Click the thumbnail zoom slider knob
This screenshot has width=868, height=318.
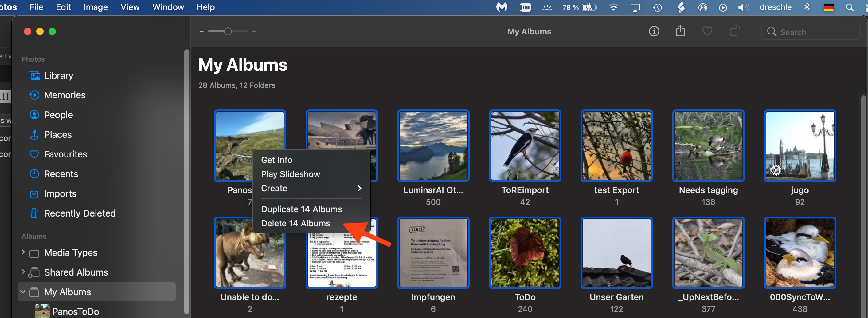228,31
